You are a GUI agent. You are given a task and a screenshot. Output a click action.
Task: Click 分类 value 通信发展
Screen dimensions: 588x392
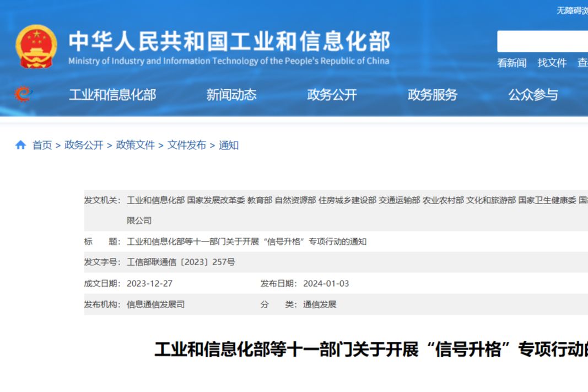tap(320, 304)
